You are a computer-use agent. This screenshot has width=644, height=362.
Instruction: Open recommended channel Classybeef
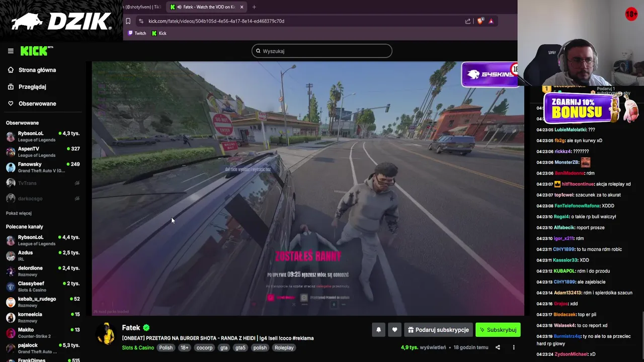[x=43, y=287]
